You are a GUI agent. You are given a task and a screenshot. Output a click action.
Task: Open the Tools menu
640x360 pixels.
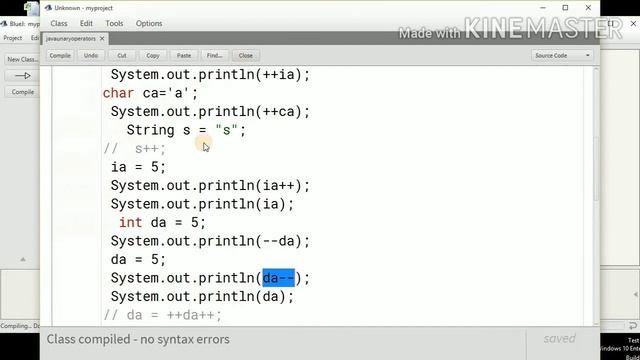[114, 24]
